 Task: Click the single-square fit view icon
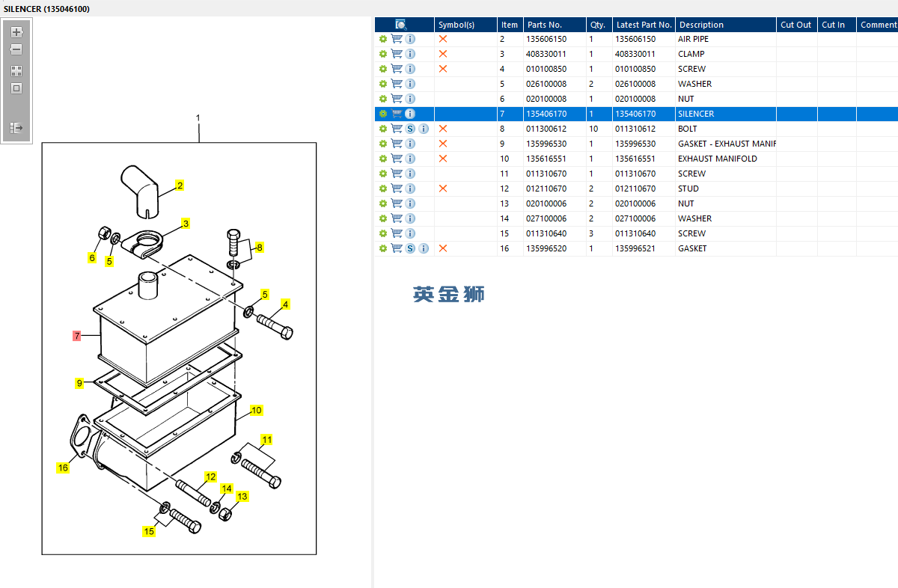[x=16, y=88]
